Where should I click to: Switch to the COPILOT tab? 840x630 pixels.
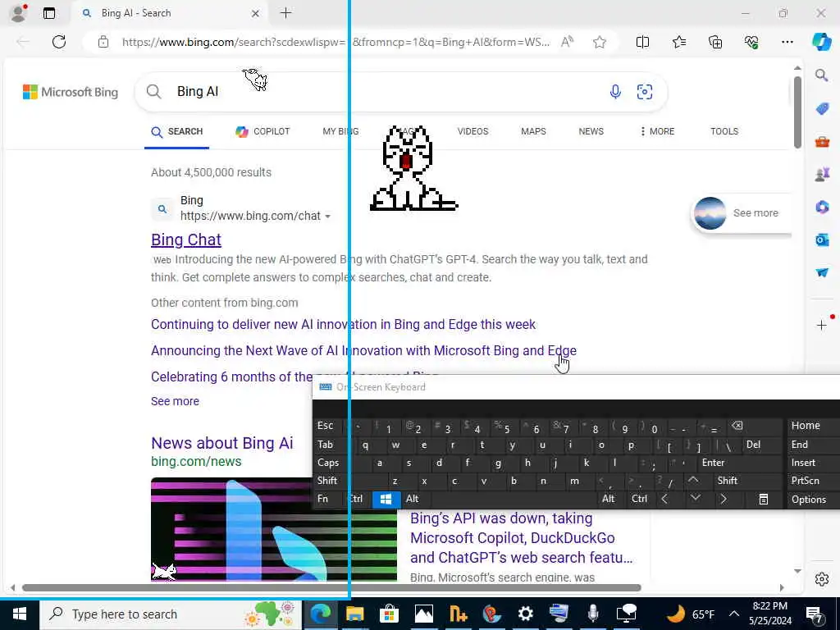coord(262,131)
